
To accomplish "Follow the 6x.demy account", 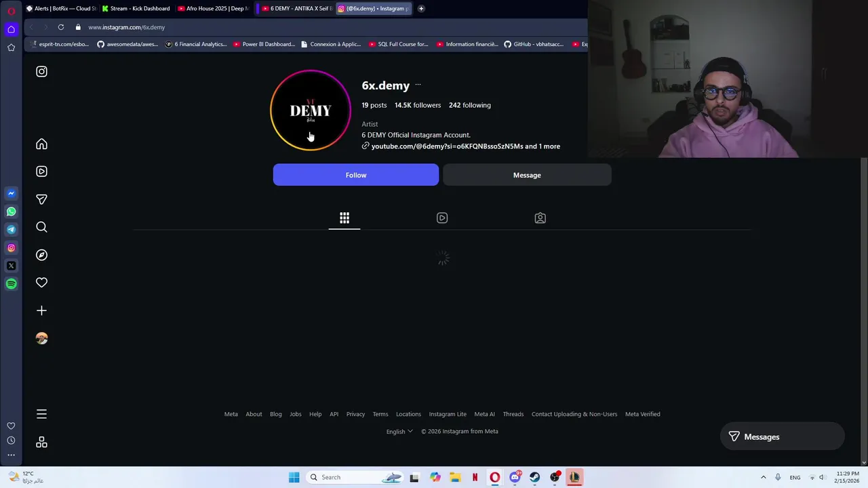I will click(x=356, y=175).
